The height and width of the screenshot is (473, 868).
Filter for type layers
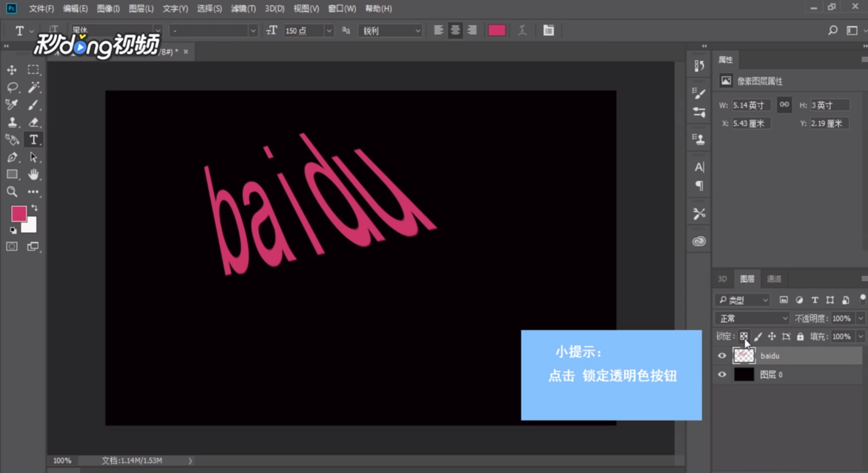(x=815, y=300)
